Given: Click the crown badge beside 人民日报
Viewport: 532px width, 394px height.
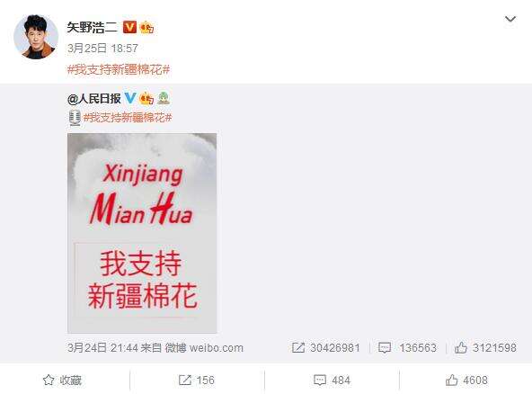Looking at the screenshot, I should 146,99.
